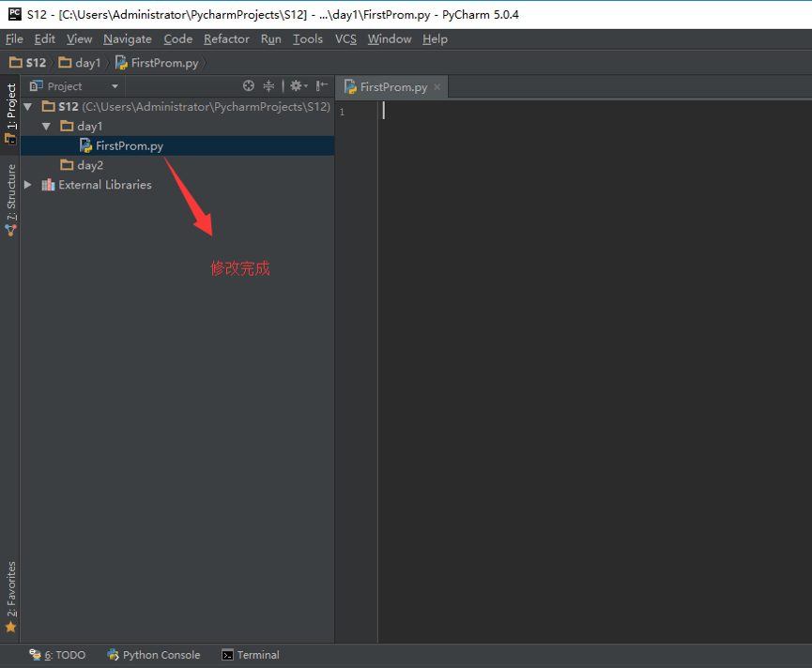Click the Favorites star icon
The width and height of the screenshot is (812, 668).
click(x=10, y=627)
